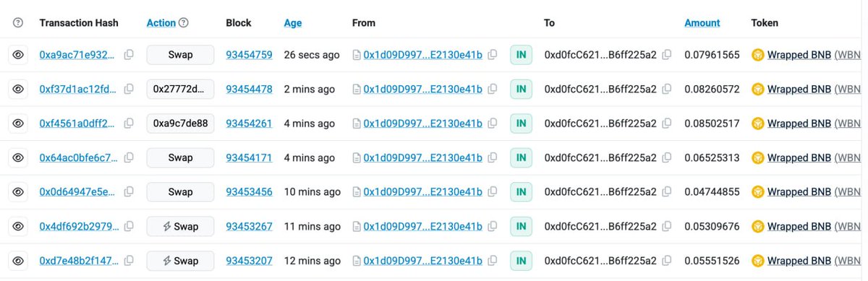The height and width of the screenshot is (281, 868).
Task: Open transaction hash 0xa9ac71e932 link
Action: coord(77,55)
